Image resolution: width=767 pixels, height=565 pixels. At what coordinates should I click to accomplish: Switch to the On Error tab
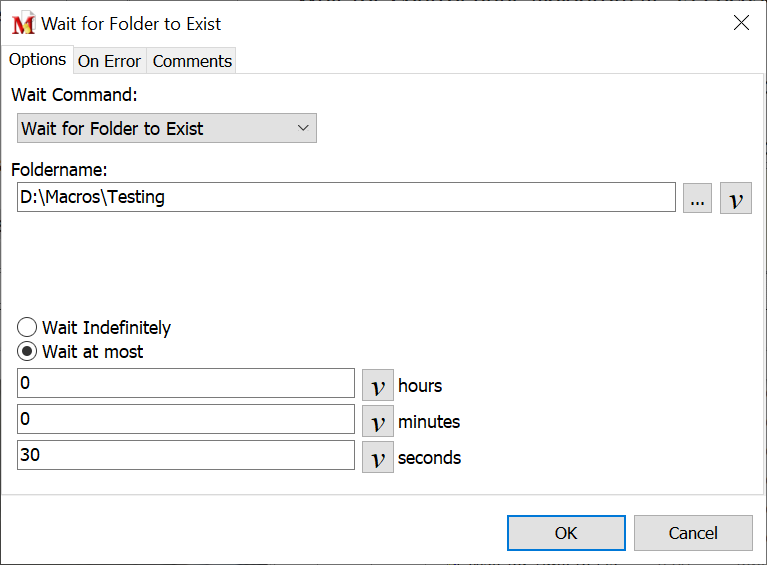[x=109, y=61]
